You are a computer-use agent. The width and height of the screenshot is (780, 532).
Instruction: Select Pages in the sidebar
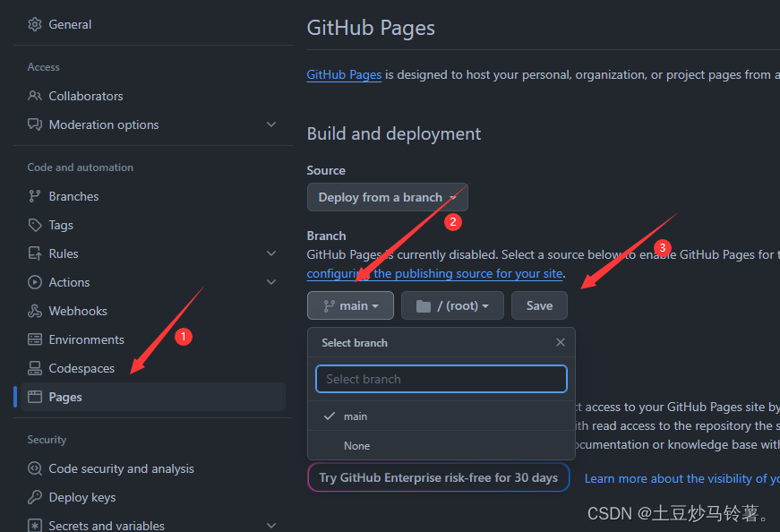pos(153,397)
